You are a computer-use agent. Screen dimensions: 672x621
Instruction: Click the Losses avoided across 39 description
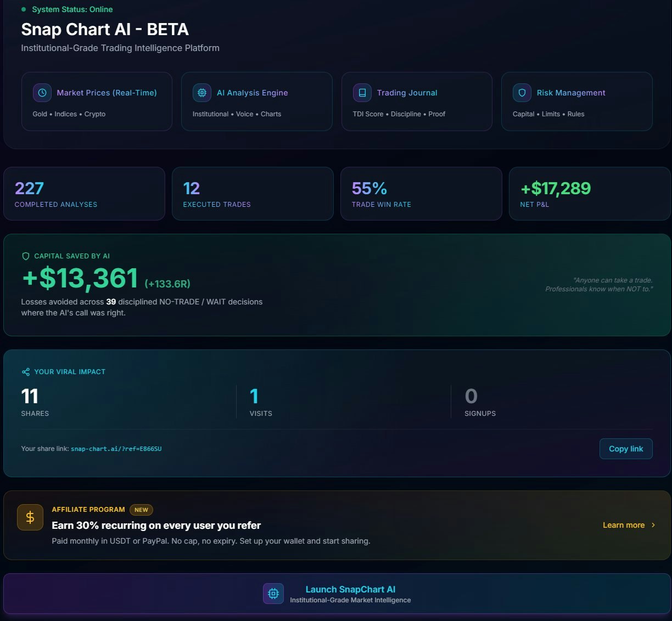pos(142,307)
